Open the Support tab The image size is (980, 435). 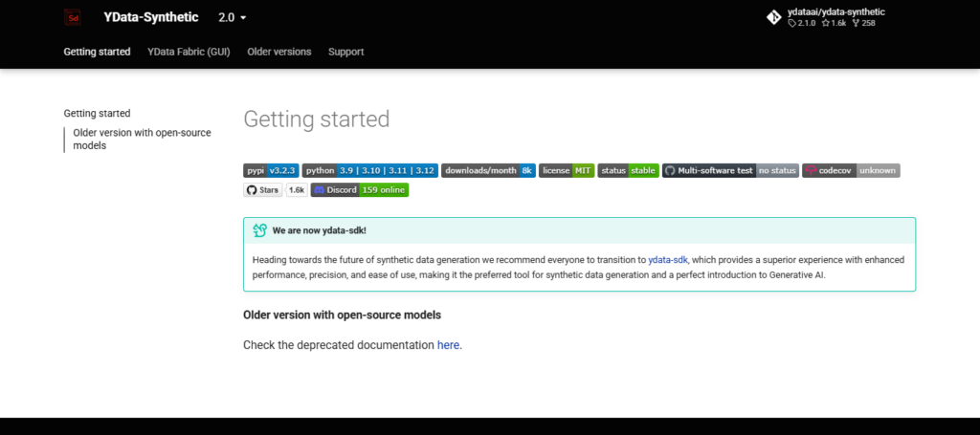[x=345, y=52]
